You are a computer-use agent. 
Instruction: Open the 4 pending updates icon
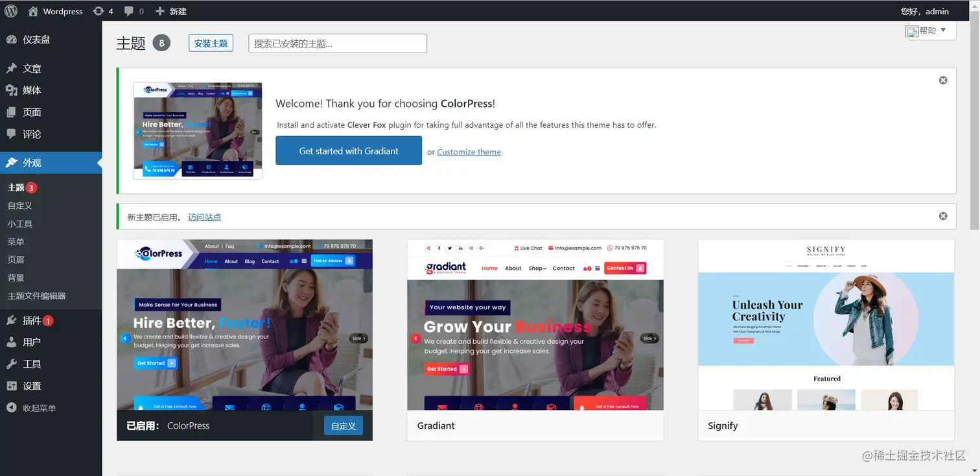click(x=103, y=11)
